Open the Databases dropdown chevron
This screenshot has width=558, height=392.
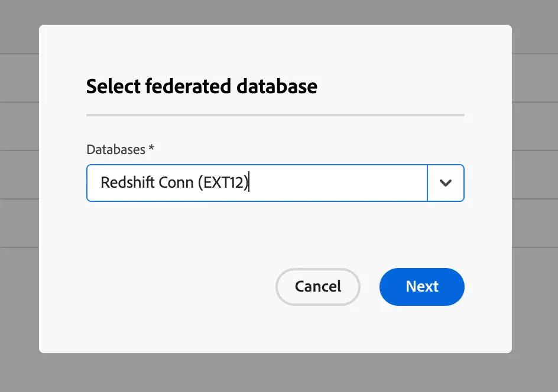[446, 183]
